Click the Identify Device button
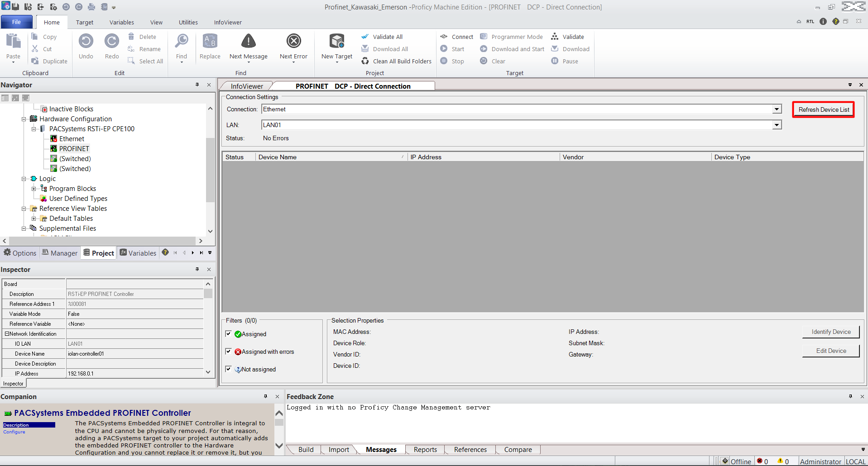 point(831,332)
